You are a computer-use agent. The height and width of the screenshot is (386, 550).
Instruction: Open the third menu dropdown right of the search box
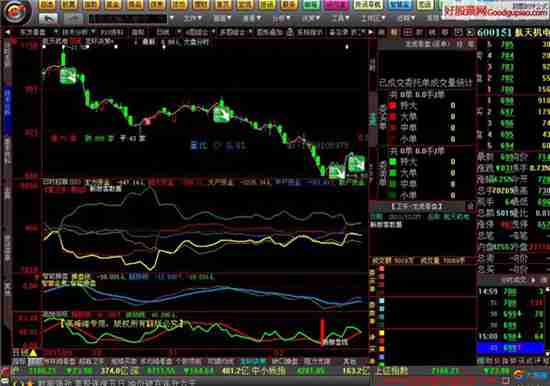click(252, 18)
